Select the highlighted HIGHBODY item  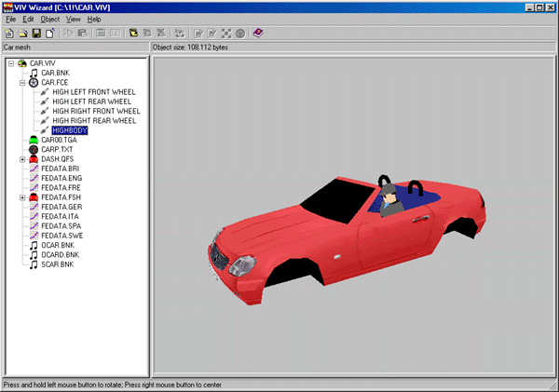click(70, 130)
